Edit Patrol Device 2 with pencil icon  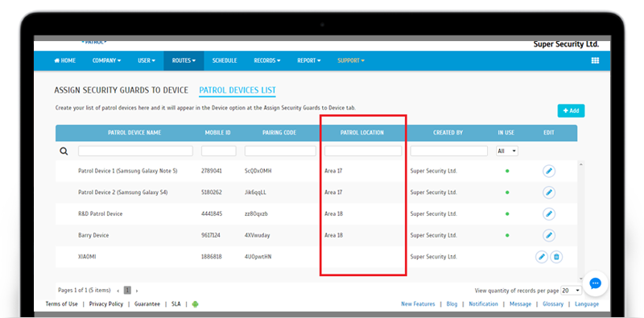coord(549,192)
